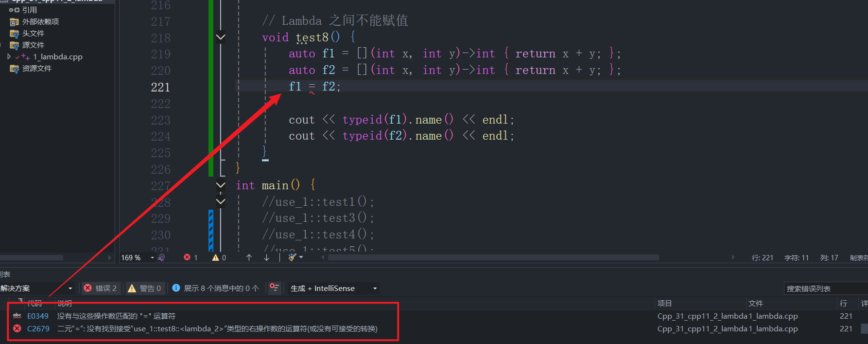Select the 资源文件 filter folder icon
The width and height of the screenshot is (868, 344).
(x=14, y=69)
